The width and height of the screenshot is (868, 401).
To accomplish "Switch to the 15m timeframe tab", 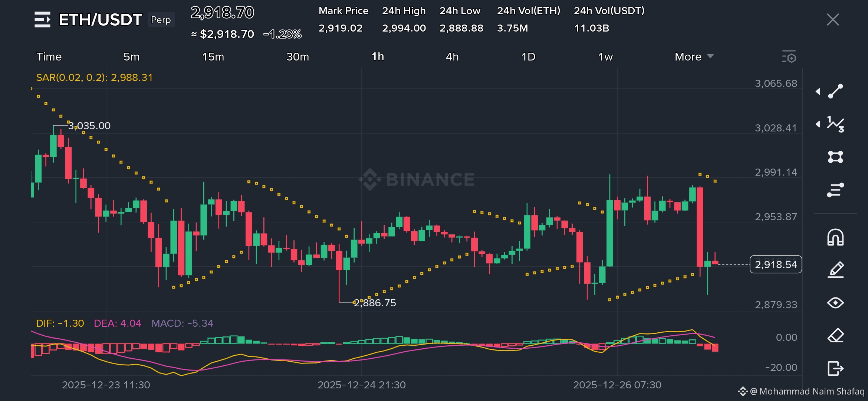I will click(x=213, y=57).
